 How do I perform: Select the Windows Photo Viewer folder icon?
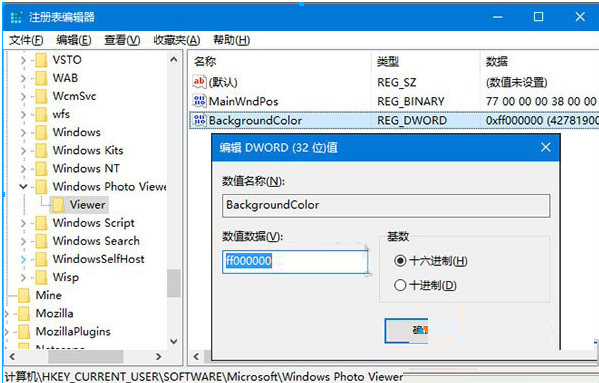[x=41, y=187]
